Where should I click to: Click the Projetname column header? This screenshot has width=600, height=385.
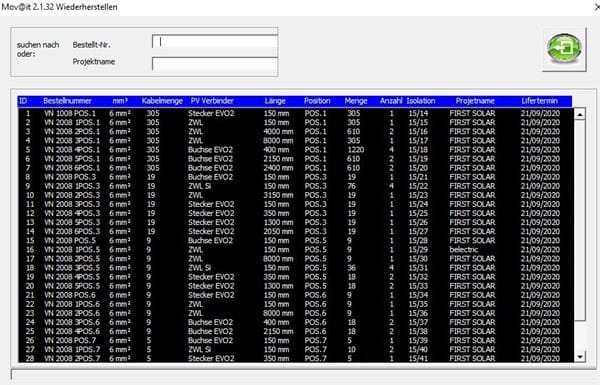point(475,101)
